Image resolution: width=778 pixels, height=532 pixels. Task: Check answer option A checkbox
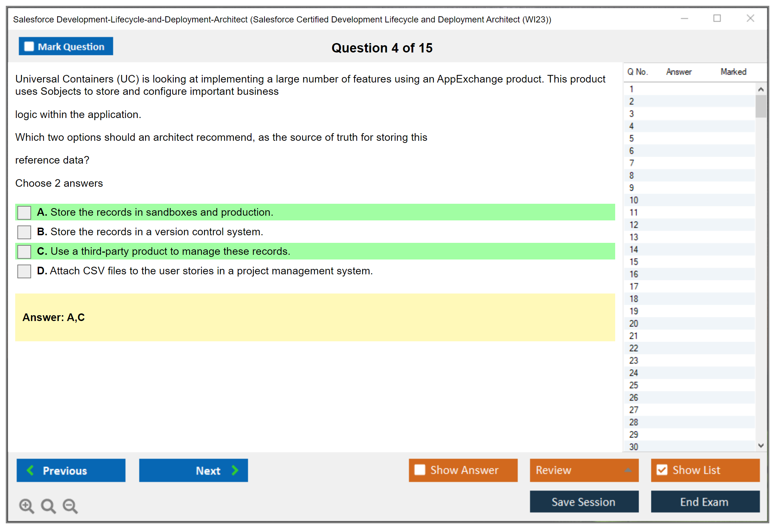pyautogui.click(x=24, y=212)
